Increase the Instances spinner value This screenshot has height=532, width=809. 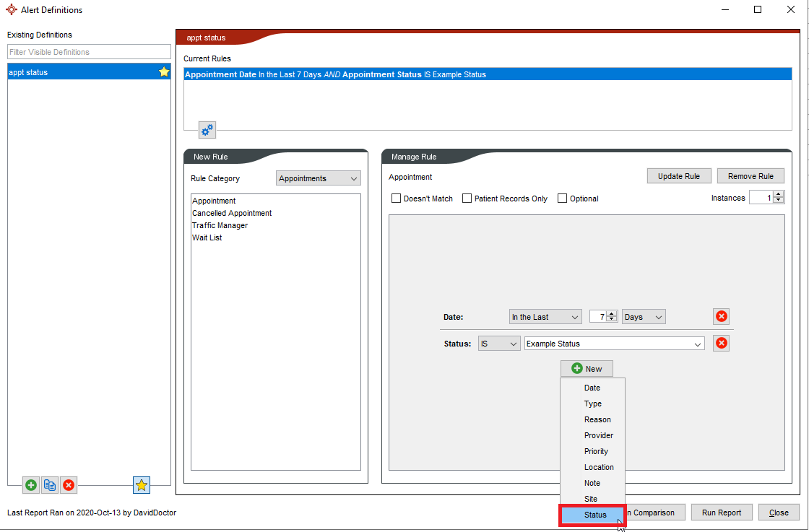coord(778,194)
